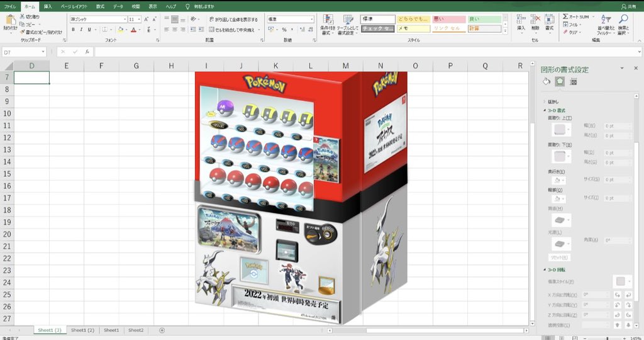Paste using the clipboard Paste icon
644x340 pixels.
pyautogui.click(x=10, y=20)
